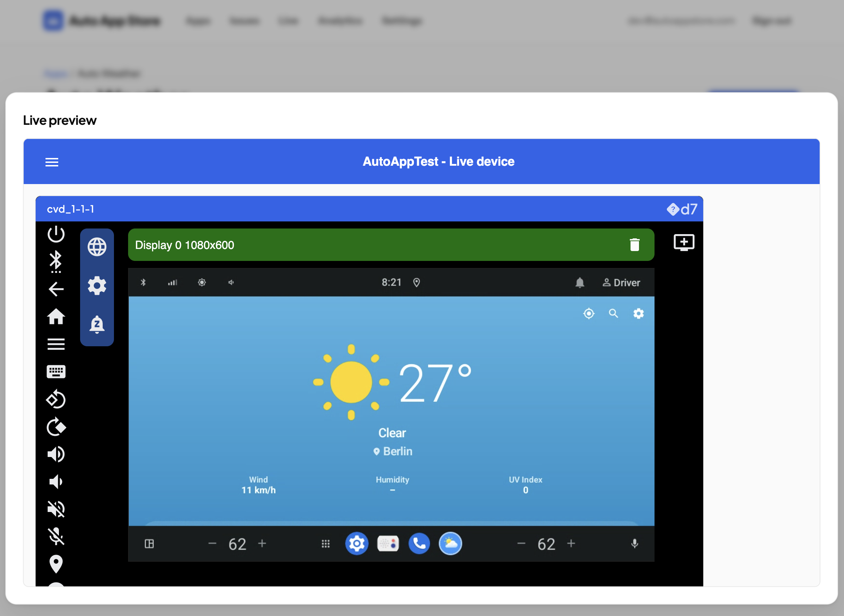The image size is (844, 616).
Task: Launch Settings app from car dock
Action: [x=357, y=544]
